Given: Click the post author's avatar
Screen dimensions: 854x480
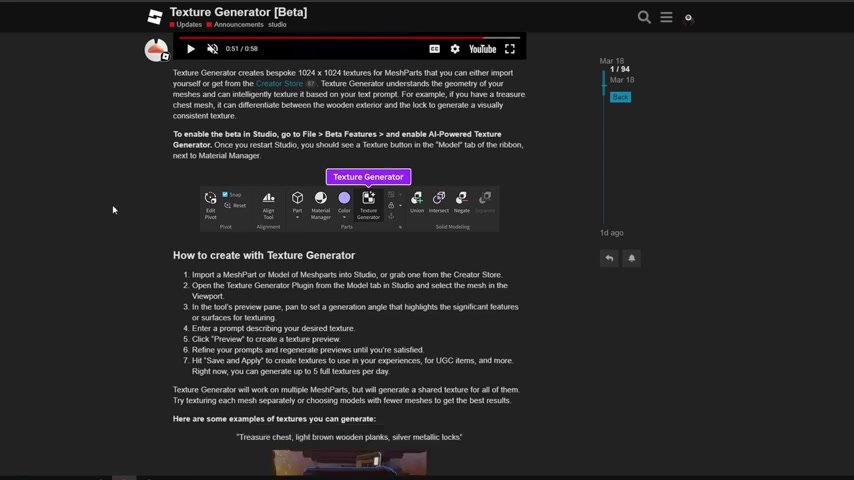Looking at the screenshot, I should click(156, 50).
